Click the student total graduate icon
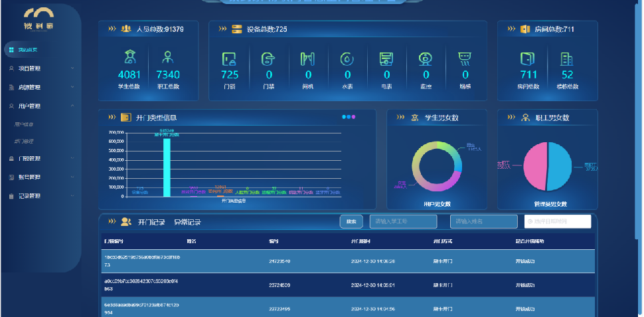This screenshot has width=644, height=317. 129,57
